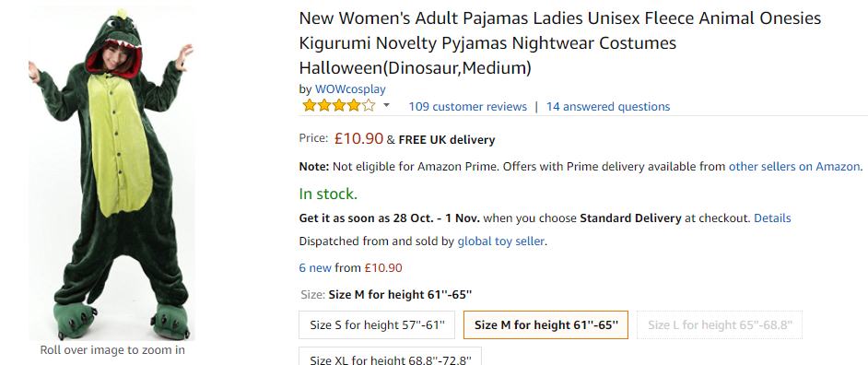Click Roll over image to zoom caption
This screenshot has width=868, height=365.
[x=112, y=350]
